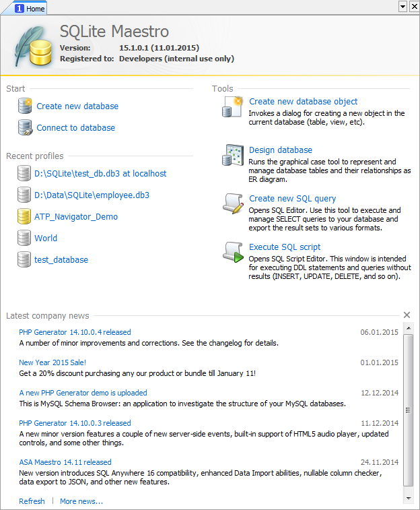Open profile D:\SQLite\test_db.db3 at localhost

(x=100, y=174)
